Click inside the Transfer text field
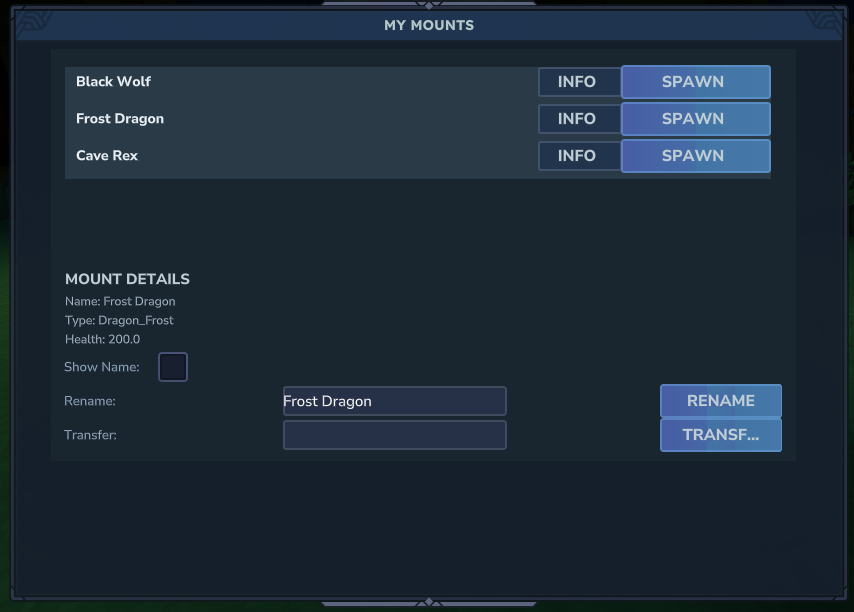The height and width of the screenshot is (612, 854). pos(394,435)
